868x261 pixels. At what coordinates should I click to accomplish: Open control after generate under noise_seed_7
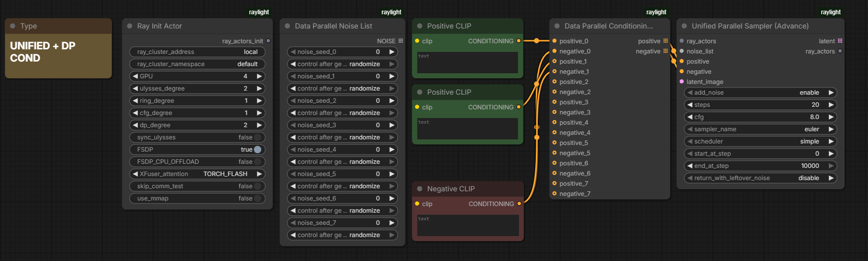(x=342, y=235)
